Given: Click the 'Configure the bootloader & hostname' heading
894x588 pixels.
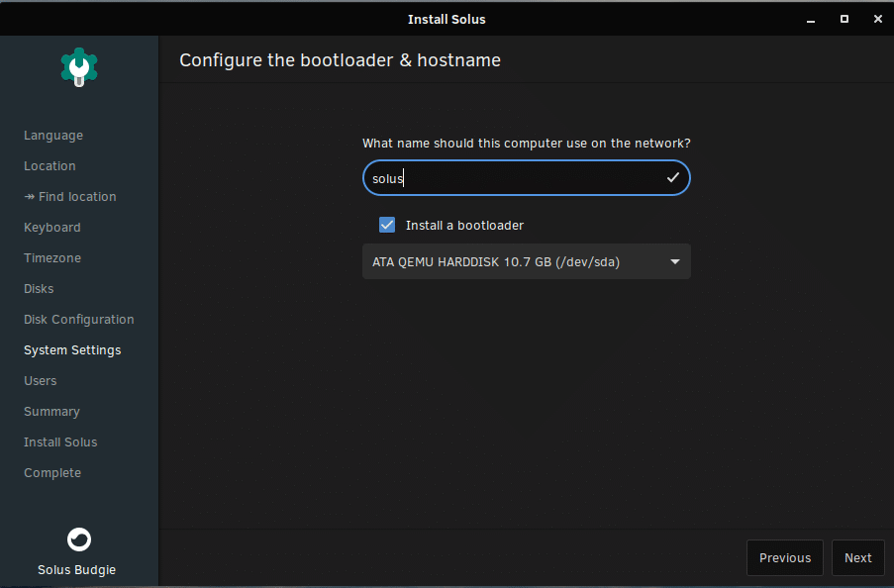Looking at the screenshot, I should click(341, 59).
